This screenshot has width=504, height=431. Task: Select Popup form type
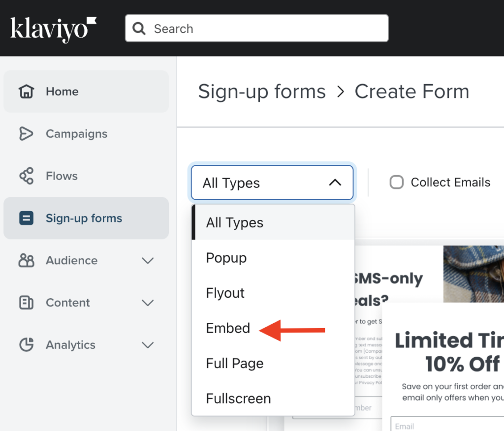273,258
